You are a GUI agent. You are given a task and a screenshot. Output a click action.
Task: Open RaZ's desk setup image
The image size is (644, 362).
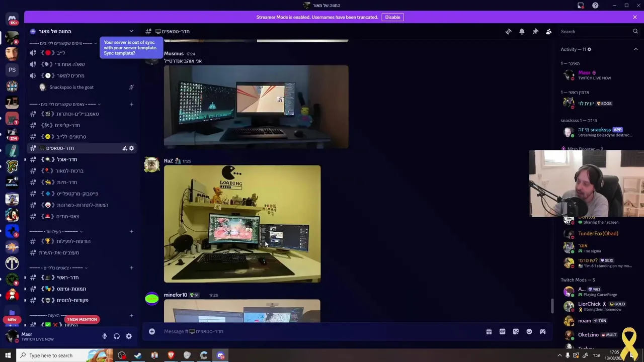242,224
